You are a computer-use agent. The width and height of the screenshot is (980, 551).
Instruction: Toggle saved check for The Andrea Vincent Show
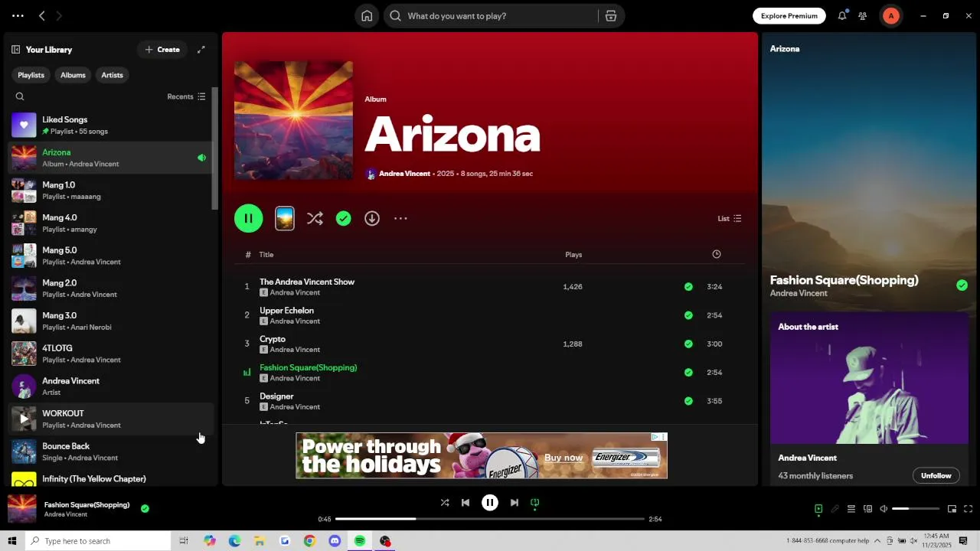688,287
